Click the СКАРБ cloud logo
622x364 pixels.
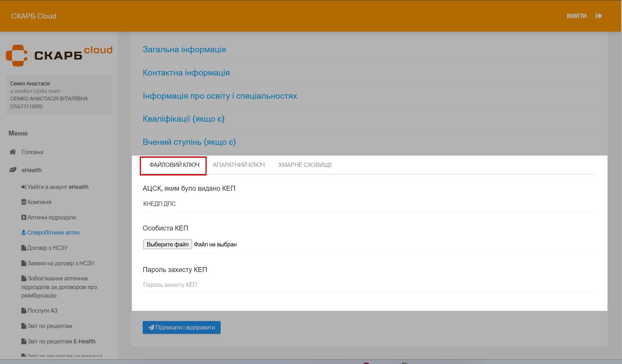(59, 55)
